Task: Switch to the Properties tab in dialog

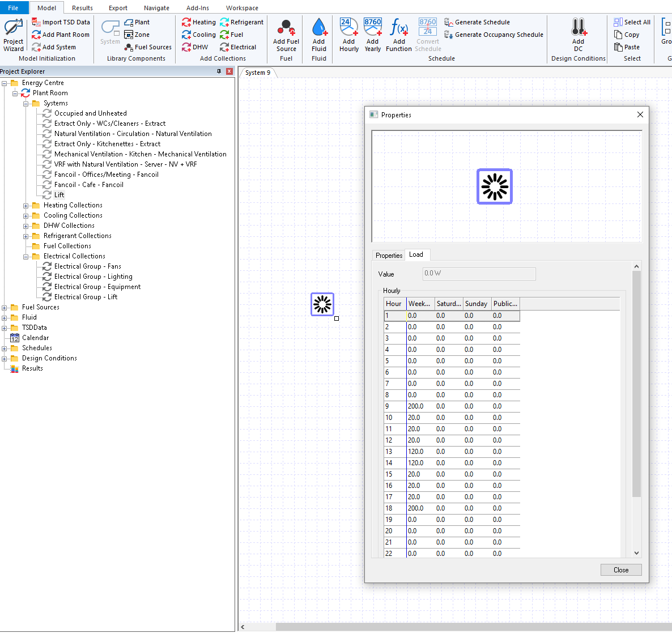Action: tap(389, 256)
